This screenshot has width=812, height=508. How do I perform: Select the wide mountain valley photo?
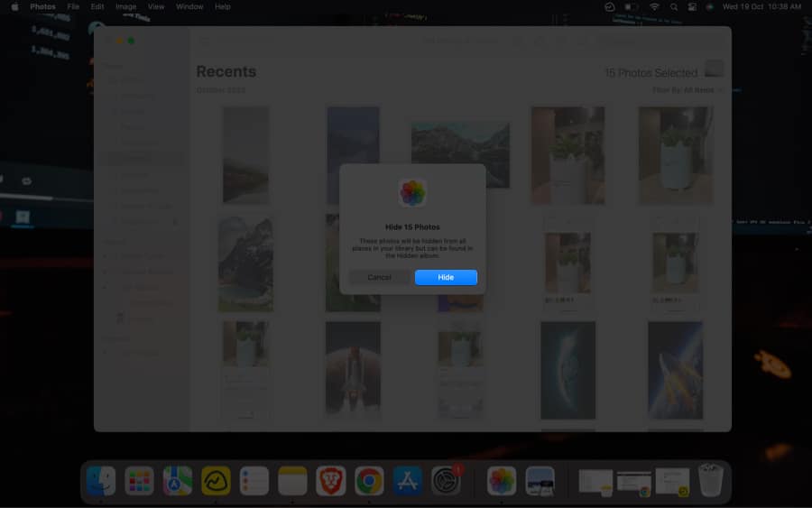click(460, 155)
